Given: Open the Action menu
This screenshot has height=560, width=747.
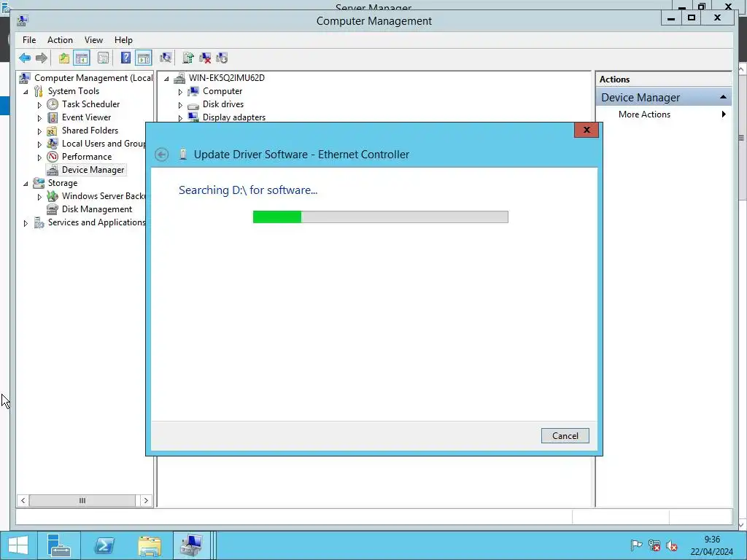Looking at the screenshot, I should click(60, 40).
